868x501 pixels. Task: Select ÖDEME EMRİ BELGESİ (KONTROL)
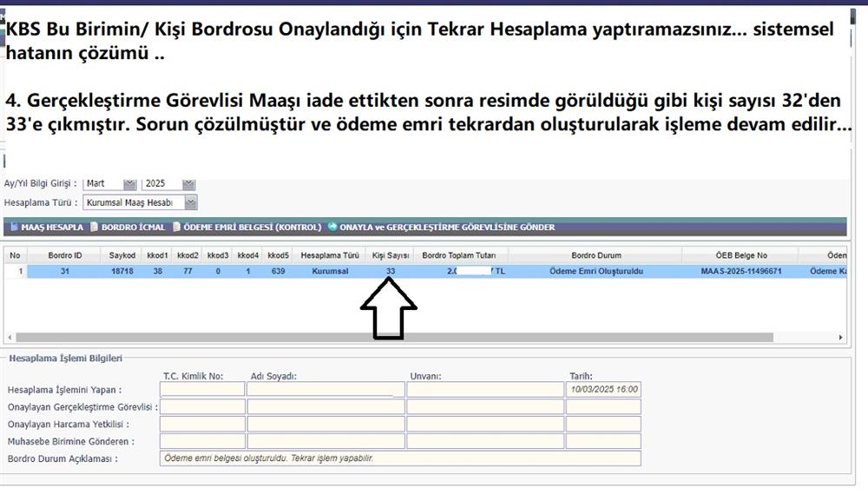tap(247, 227)
